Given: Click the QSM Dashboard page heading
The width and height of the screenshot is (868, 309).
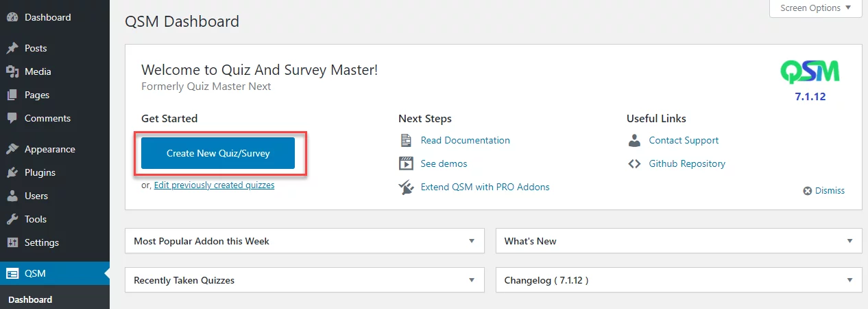Looking at the screenshot, I should (182, 21).
